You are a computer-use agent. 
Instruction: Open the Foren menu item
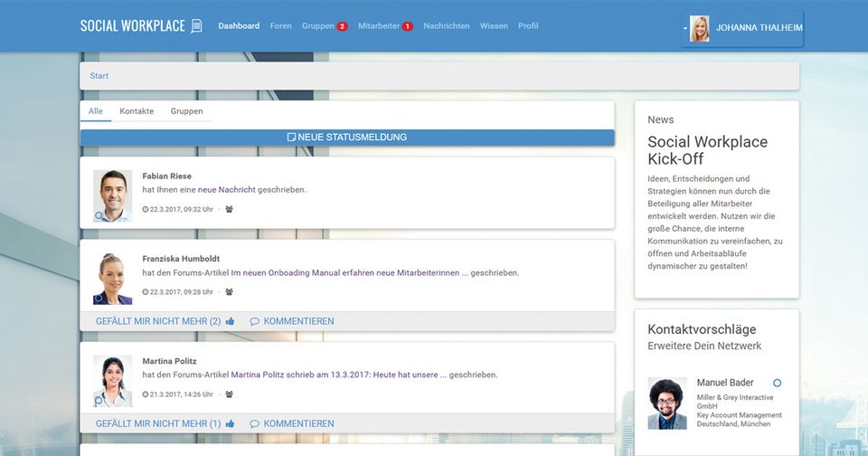pos(280,26)
